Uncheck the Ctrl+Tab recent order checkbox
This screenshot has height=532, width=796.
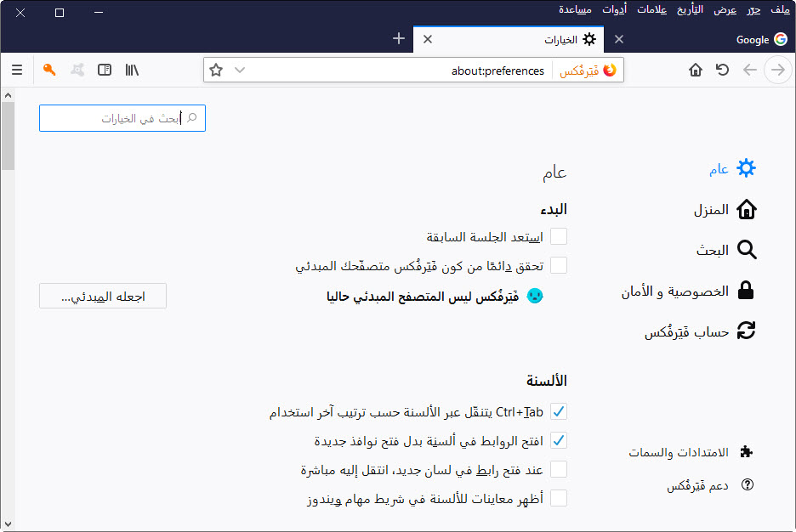559,411
